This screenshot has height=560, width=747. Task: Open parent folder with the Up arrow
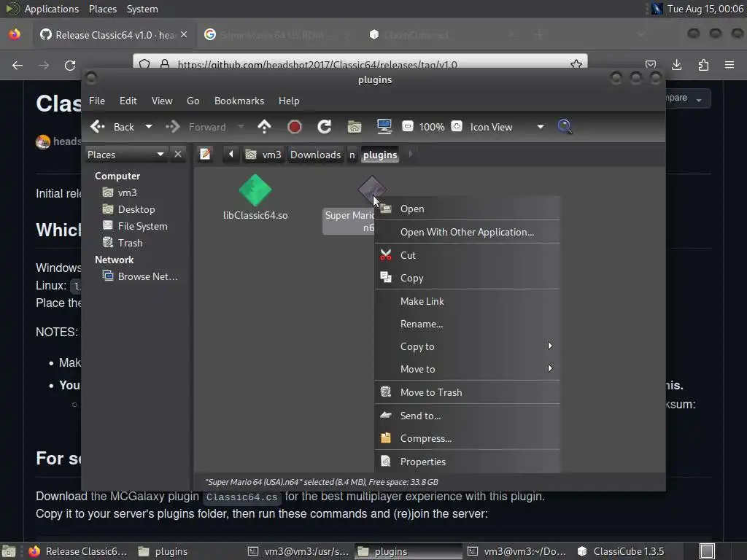pyautogui.click(x=264, y=127)
